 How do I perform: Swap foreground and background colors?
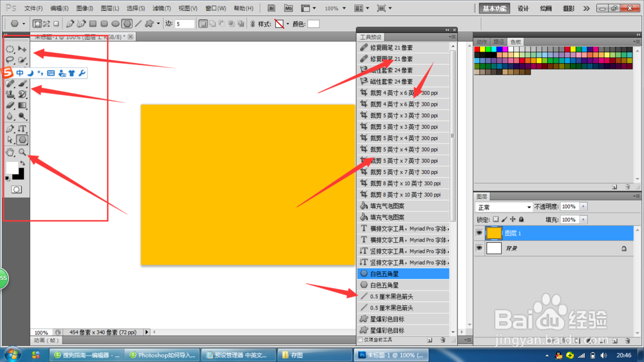click(x=23, y=163)
